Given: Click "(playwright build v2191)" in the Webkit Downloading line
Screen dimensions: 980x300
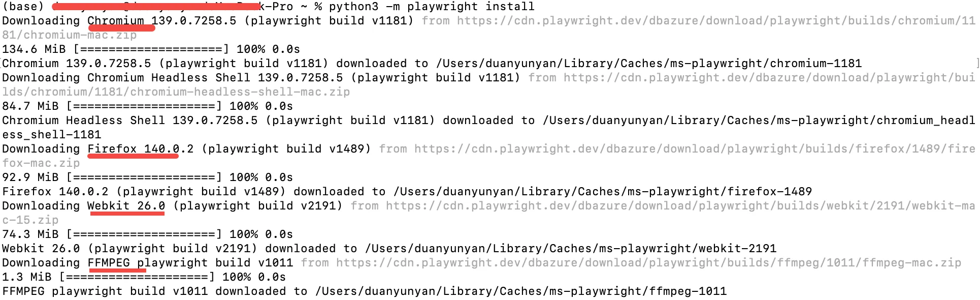Looking at the screenshot, I should (258, 206).
